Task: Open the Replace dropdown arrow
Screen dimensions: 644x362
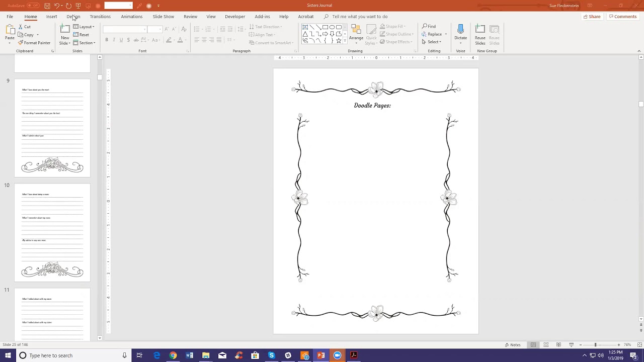Action: [446, 34]
